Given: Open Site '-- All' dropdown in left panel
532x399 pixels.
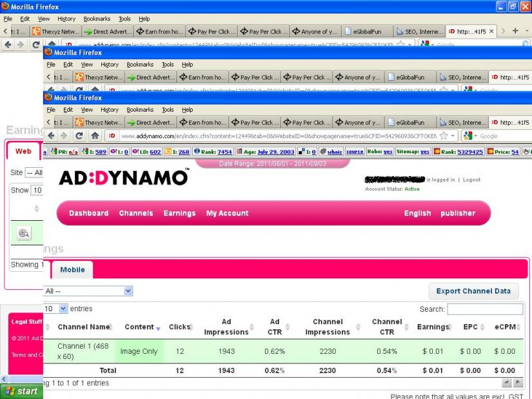Looking at the screenshot, I should (34, 172).
